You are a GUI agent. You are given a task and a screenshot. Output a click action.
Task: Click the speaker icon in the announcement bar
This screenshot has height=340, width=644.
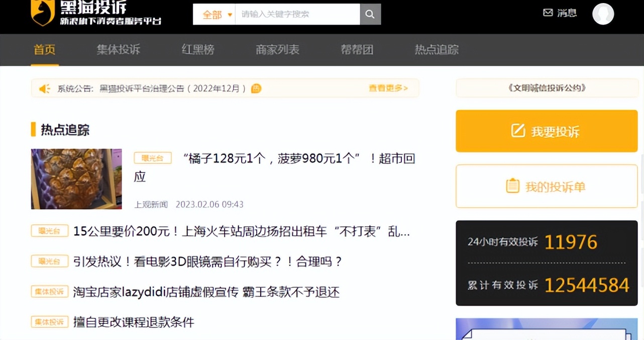[x=44, y=88]
